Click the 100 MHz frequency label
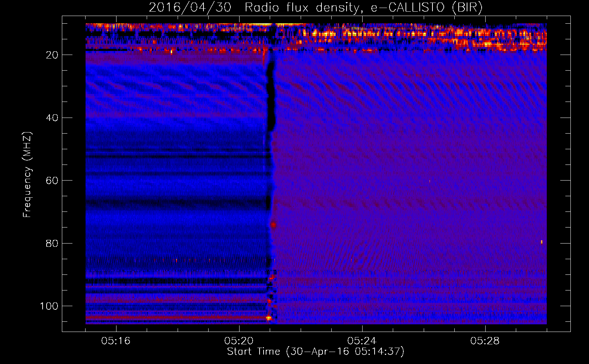This screenshot has height=364, width=589. click(x=49, y=306)
